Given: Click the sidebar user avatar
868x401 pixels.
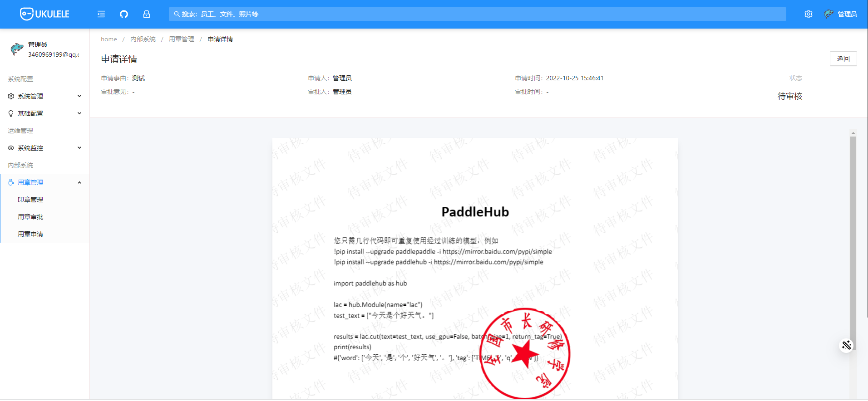Looking at the screenshot, I should (17, 49).
